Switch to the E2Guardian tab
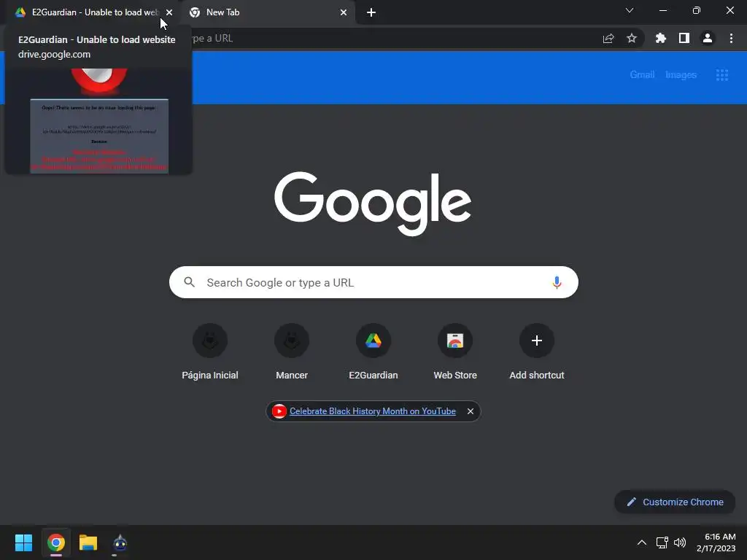 [x=90, y=12]
